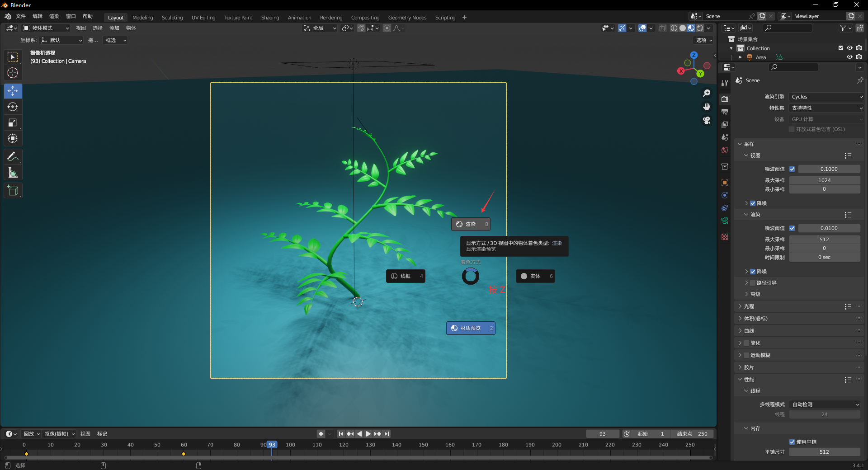868x470 pixels.
Task: Choose 材质预览 in the shading pie menu
Action: coord(471,328)
